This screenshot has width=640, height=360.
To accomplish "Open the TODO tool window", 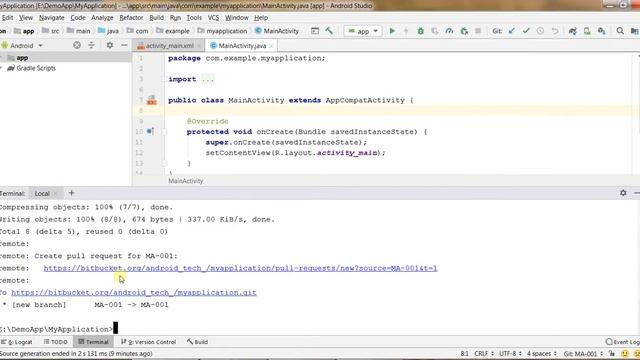I will (x=56, y=342).
